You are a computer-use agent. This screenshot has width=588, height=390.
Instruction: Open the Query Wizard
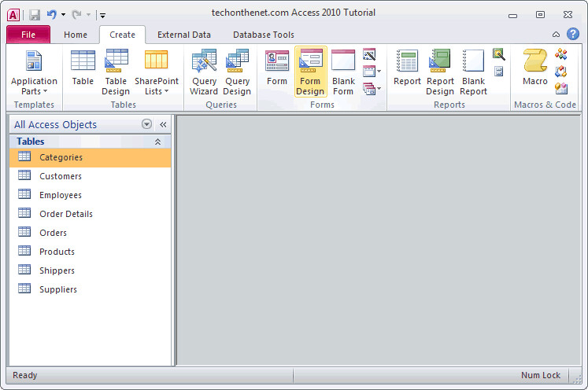pos(204,72)
